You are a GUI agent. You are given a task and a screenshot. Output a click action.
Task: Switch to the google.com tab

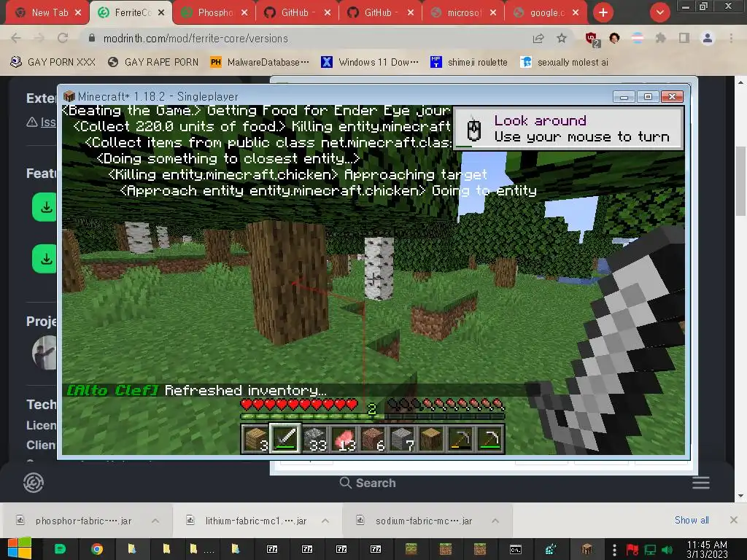[547, 12]
